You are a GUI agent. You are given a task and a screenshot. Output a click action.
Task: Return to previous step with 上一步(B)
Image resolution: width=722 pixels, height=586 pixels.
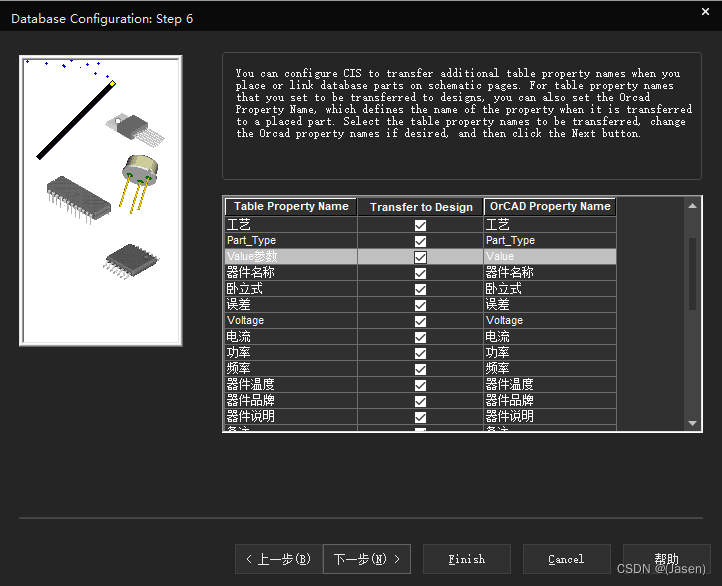[x=279, y=559]
